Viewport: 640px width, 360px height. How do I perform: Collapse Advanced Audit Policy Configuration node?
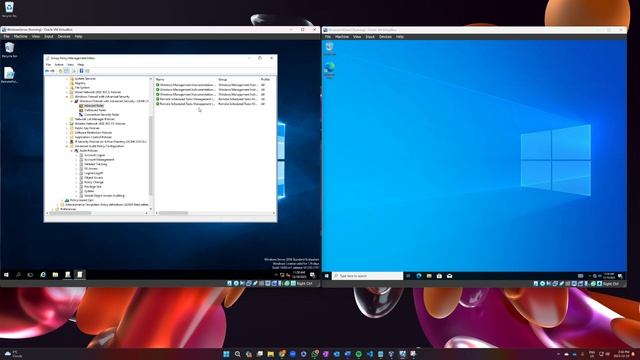click(x=67, y=146)
